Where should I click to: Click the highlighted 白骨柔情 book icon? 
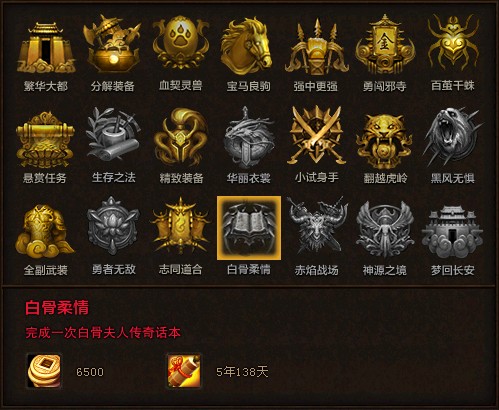point(249,228)
